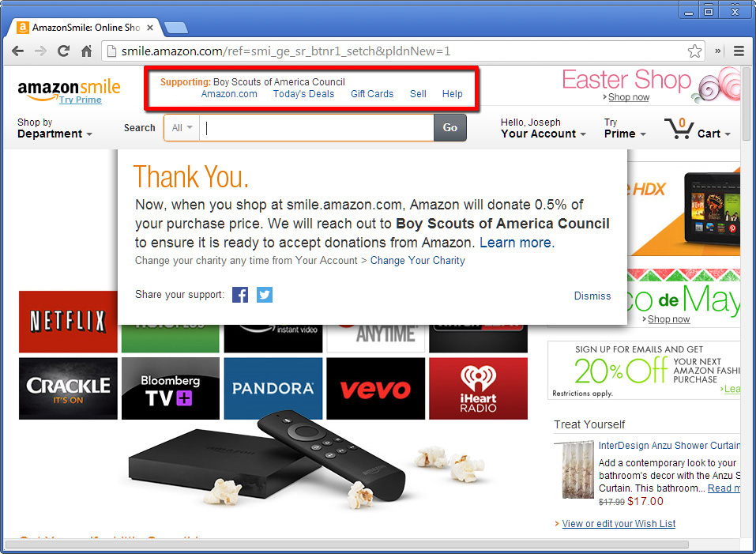Dismiss the Thank You popup
This screenshot has width=756, height=554.
[592, 296]
